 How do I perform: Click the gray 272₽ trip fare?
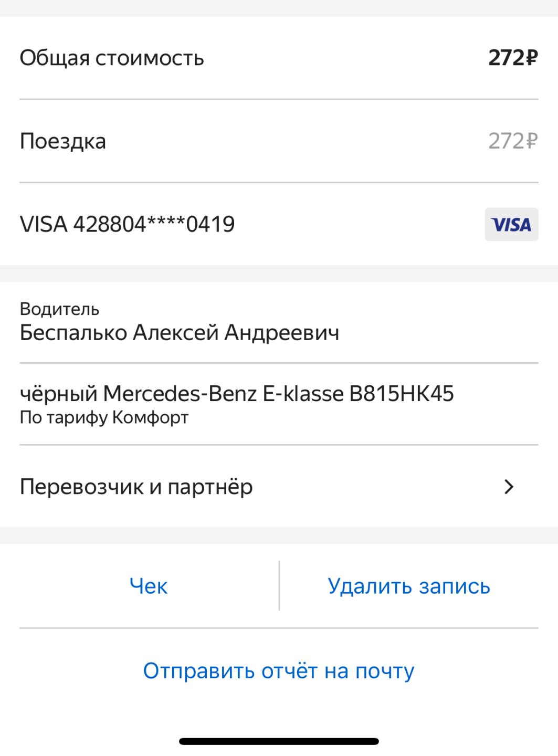513,141
